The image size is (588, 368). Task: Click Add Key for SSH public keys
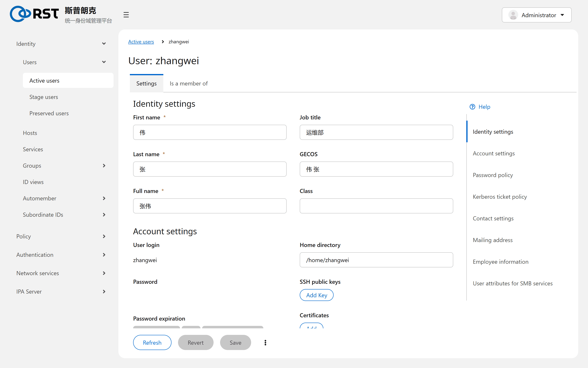[x=317, y=295]
